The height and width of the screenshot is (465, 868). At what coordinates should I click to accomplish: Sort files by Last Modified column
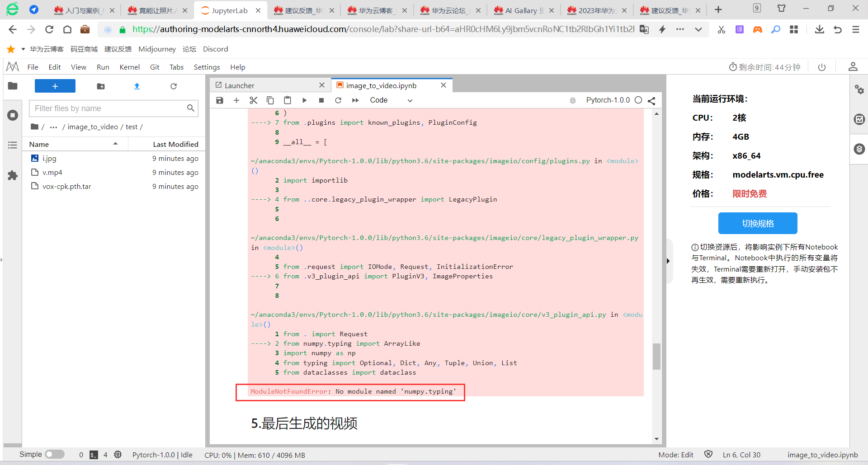click(x=167, y=144)
